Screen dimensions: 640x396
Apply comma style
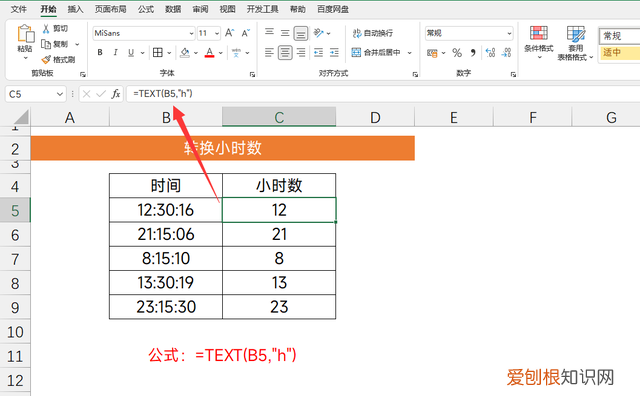coord(473,53)
